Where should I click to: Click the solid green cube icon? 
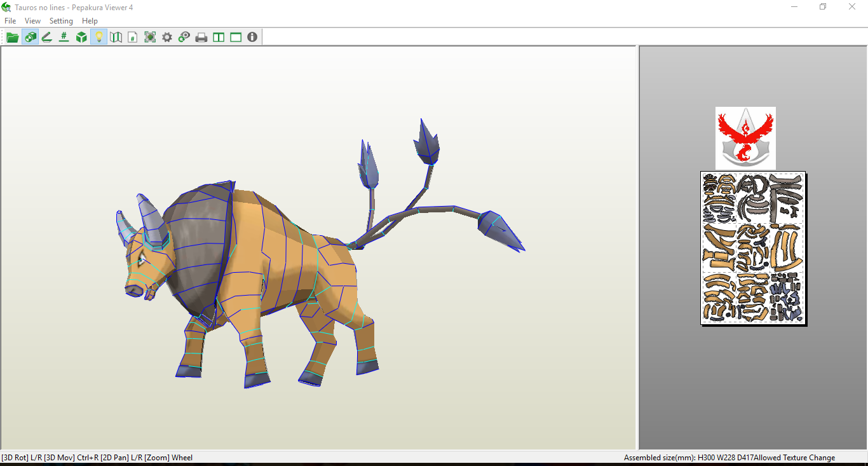81,37
